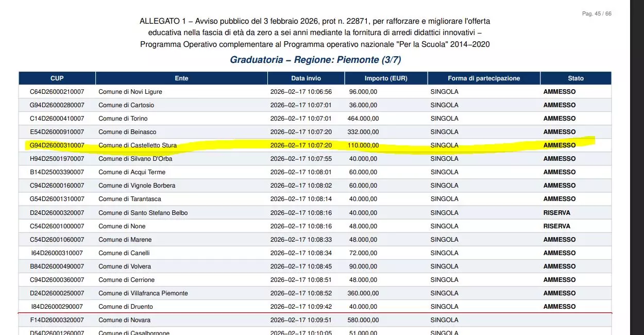
Task: Click the Importo (EUR) column header
Action: (386, 78)
